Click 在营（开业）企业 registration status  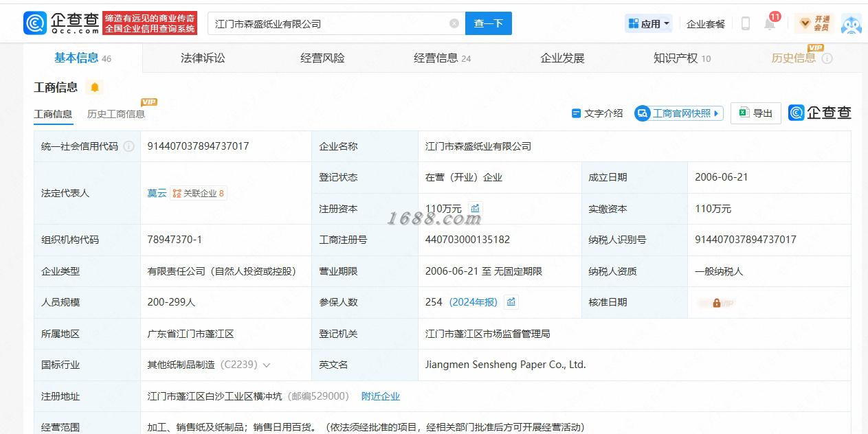pyautogui.click(x=464, y=177)
